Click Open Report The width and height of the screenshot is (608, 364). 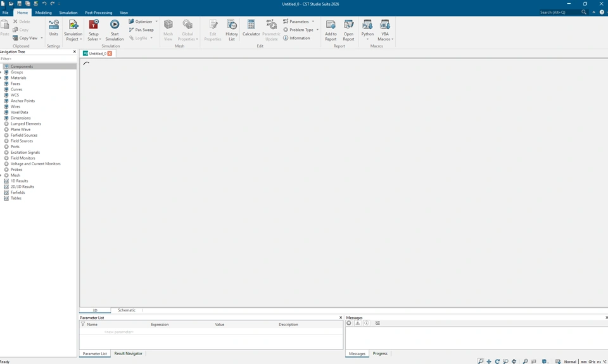348,30
